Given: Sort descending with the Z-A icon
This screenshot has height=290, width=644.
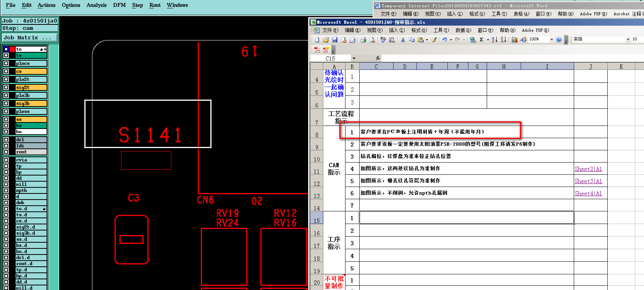Looking at the screenshot, I should (x=504, y=40).
